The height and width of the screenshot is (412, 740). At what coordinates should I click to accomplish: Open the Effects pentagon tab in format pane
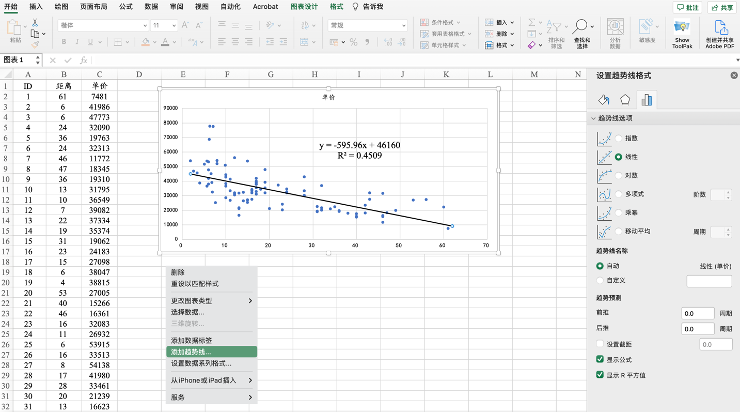click(625, 99)
